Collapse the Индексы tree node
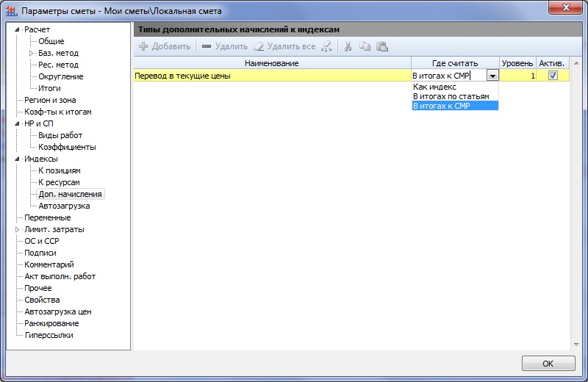 17,159
